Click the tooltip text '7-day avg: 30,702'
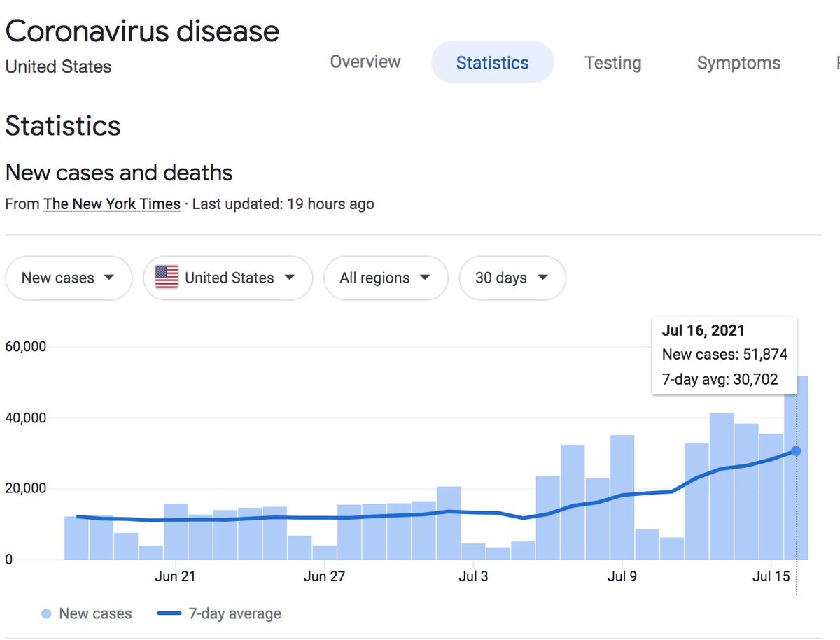The image size is (840, 640). pyautogui.click(x=720, y=380)
